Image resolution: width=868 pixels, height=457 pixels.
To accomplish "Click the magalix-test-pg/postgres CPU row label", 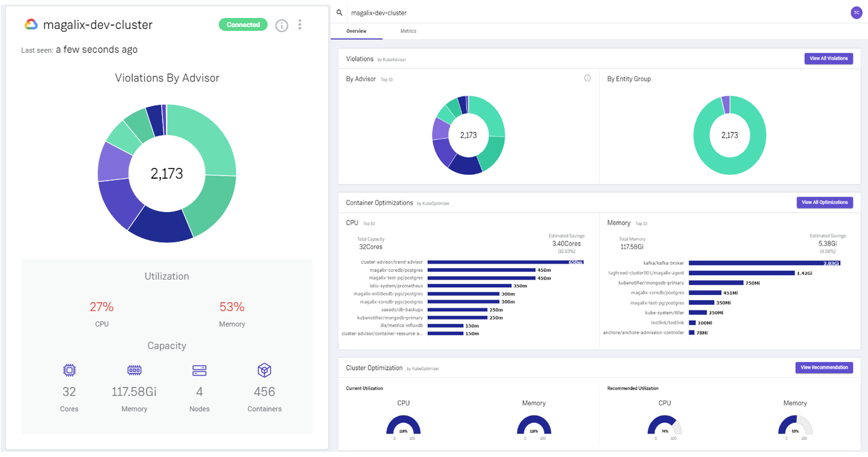I will [396, 278].
